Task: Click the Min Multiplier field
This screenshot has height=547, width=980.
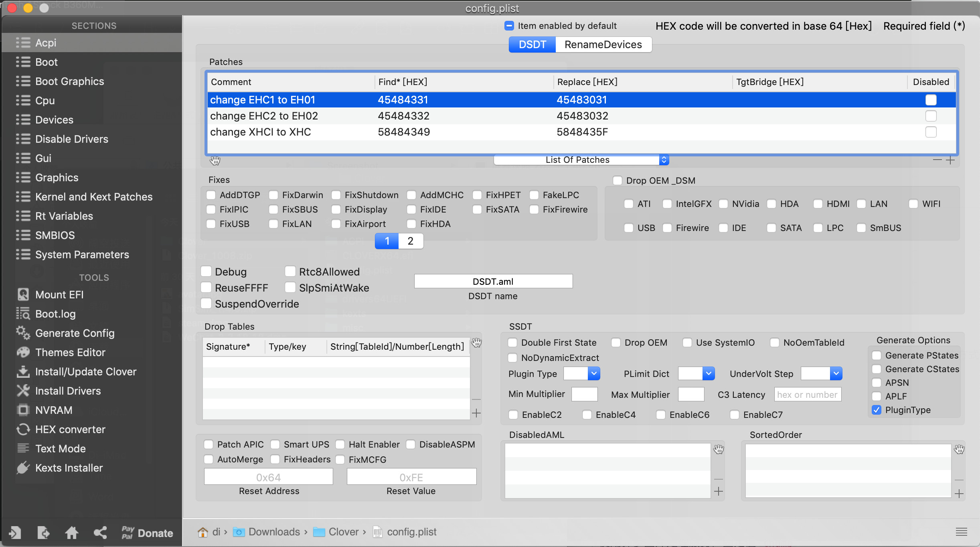Action: coord(584,394)
